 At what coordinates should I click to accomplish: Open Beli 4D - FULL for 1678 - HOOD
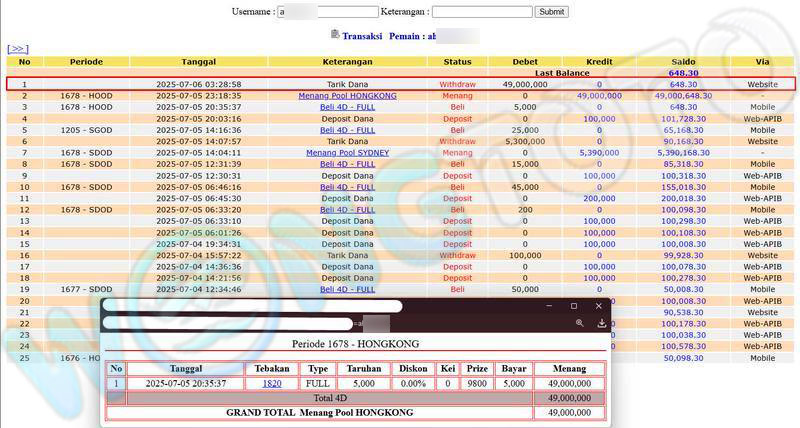[x=347, y=107]
